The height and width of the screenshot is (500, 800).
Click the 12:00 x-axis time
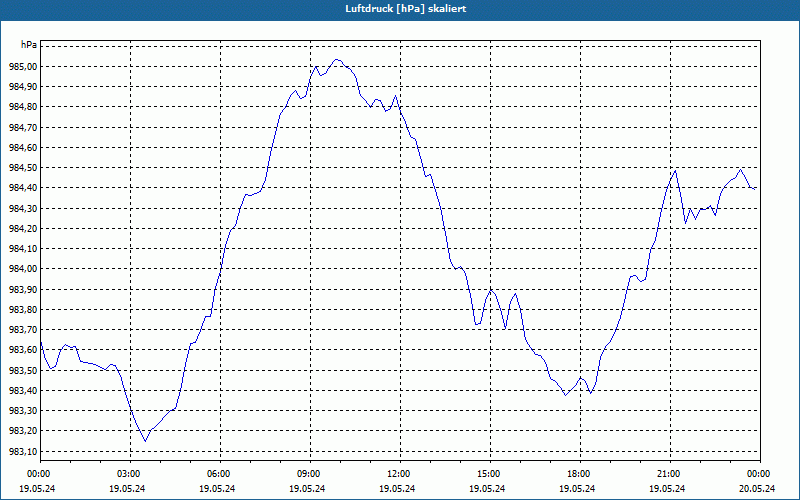397,474
